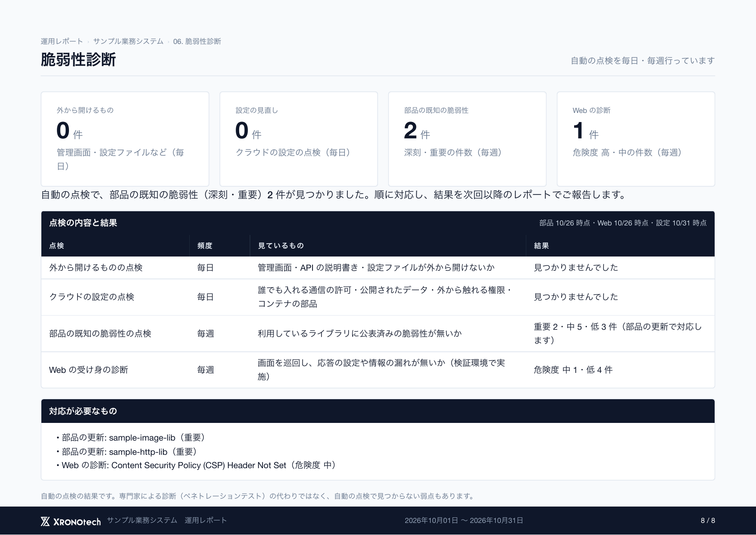Click the 頻度 column header
This screenshot has width=756, height=535.
point(205,246)
